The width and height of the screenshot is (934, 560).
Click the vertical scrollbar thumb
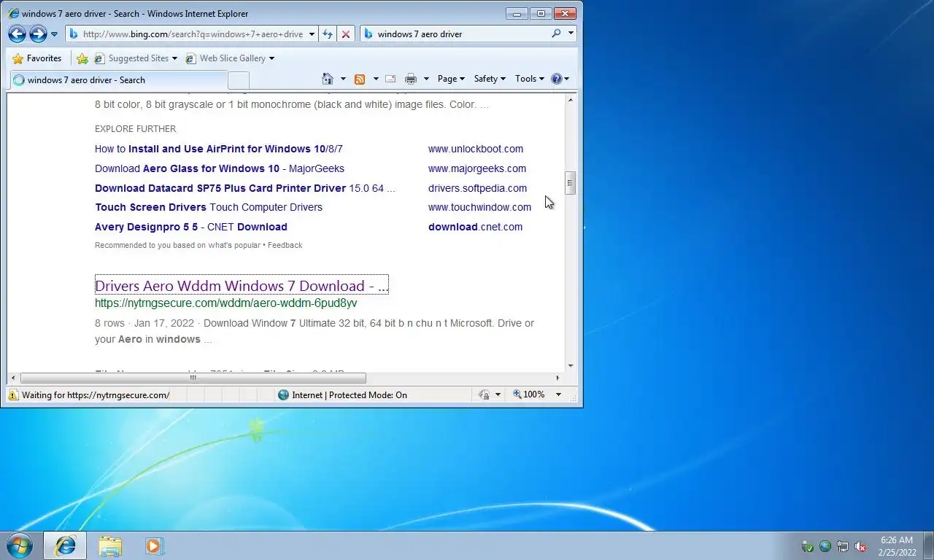571,183
